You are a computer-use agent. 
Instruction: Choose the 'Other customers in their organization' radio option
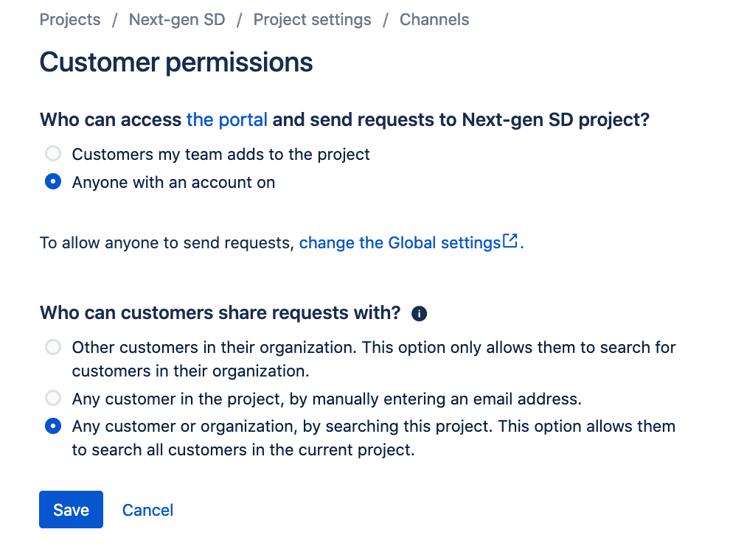[x=53, y=347]
